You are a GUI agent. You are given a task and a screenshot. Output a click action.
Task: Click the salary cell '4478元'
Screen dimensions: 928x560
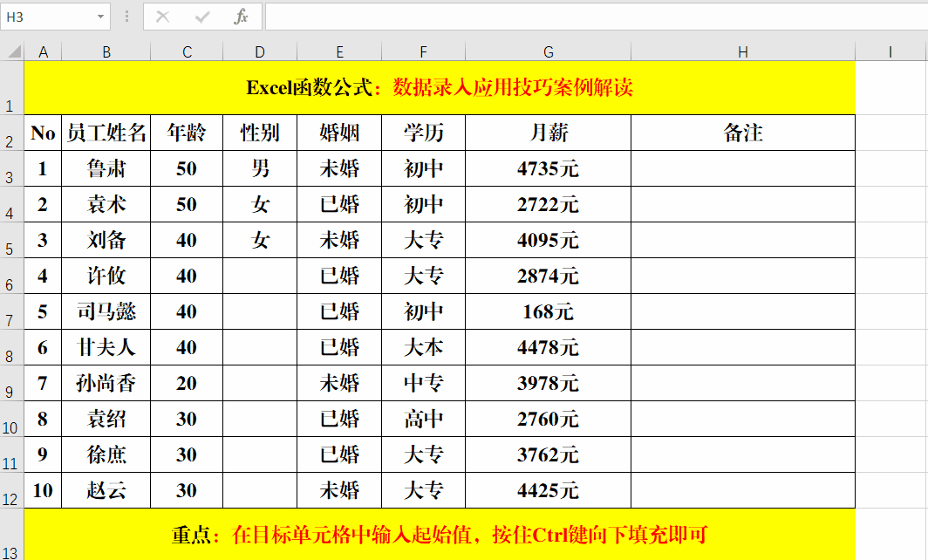pyautogui.click(x=549, y=347)
